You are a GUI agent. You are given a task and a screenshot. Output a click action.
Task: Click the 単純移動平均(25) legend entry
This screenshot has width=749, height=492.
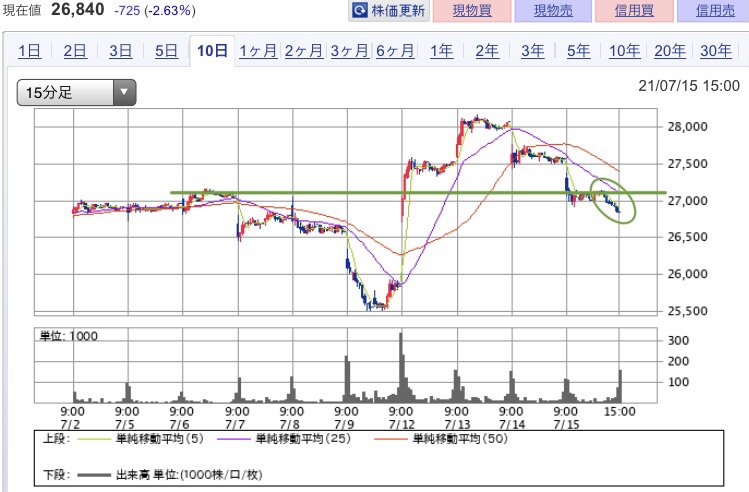coord(284,439)
